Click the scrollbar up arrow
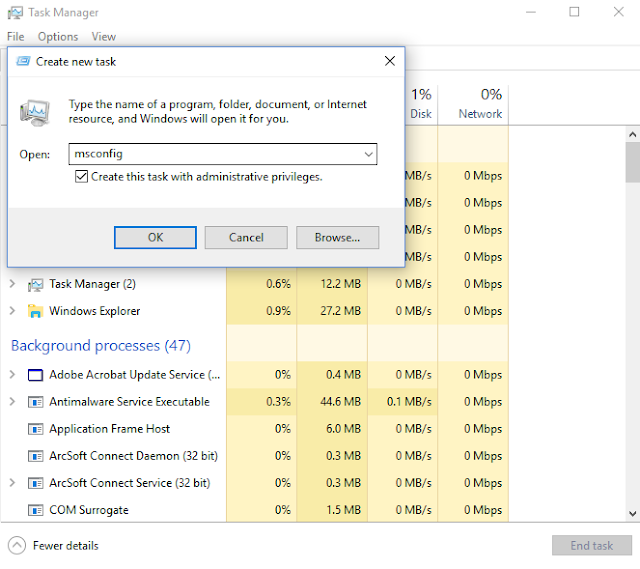The height and width of the screenshot is (569, 640). pos(633,134)
